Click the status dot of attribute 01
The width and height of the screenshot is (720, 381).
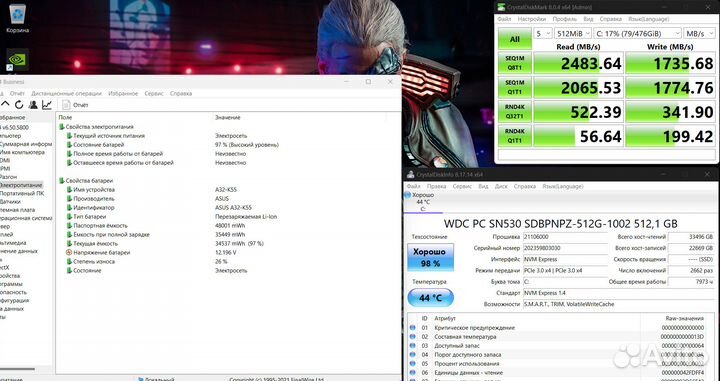click(412, 328)
